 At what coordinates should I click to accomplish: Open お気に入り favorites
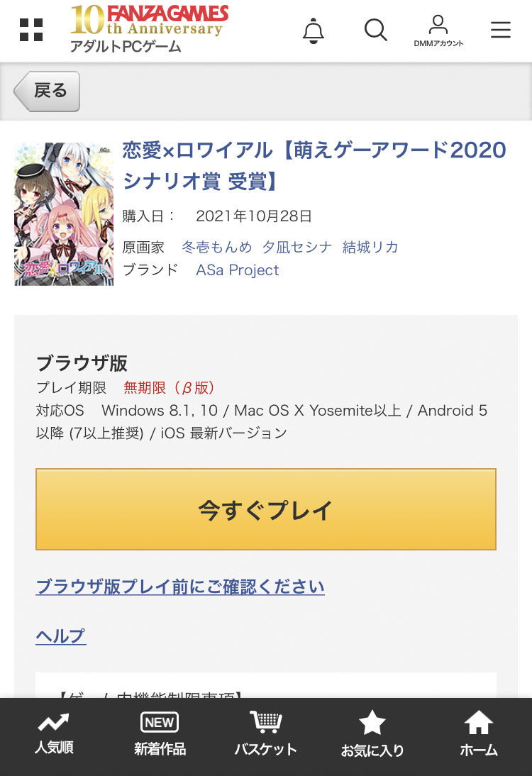[x=372, y=735]
